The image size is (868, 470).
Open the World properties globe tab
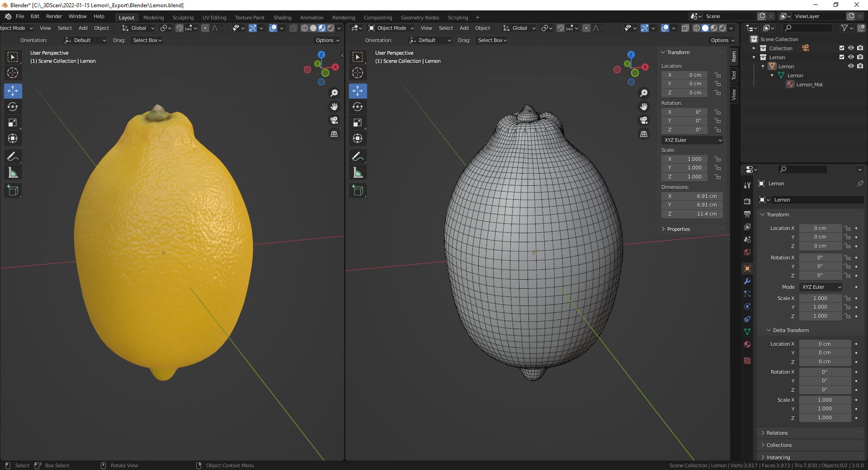point(747,252)
